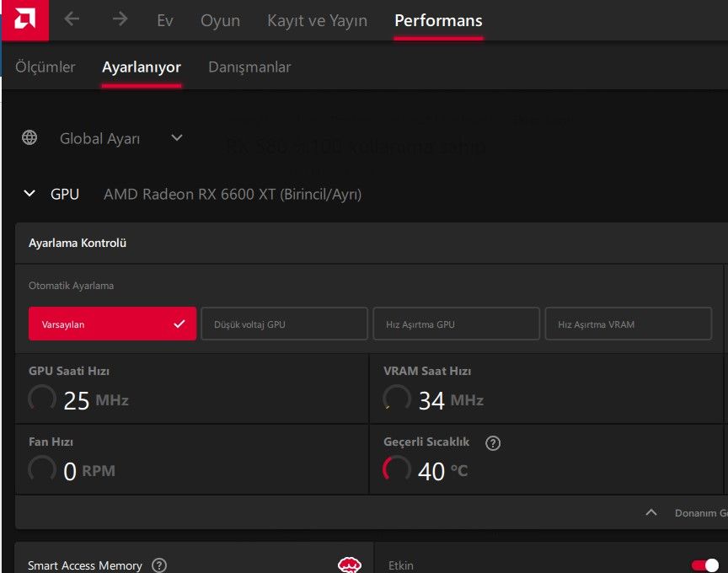Click the AMD Radeon RX 6600 XT label
Image resolution: width=728 pixels, height=573 pixels.
click(233, 194)
